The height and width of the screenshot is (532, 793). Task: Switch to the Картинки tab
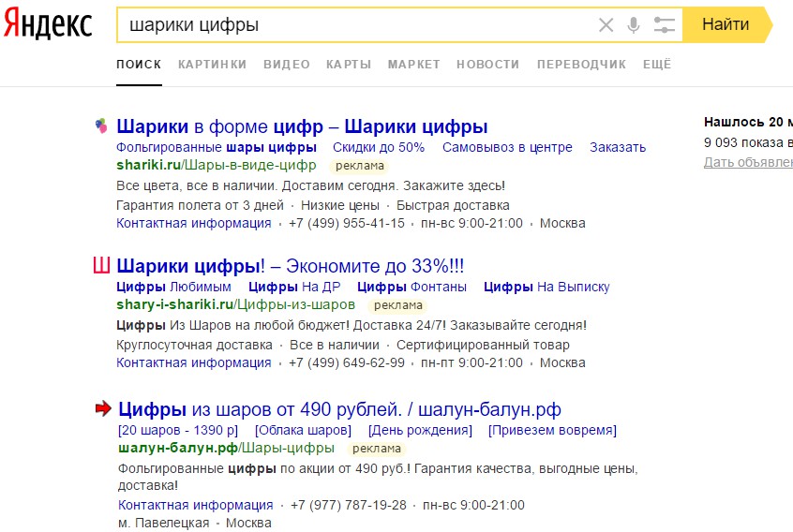[x=213, y=65]
